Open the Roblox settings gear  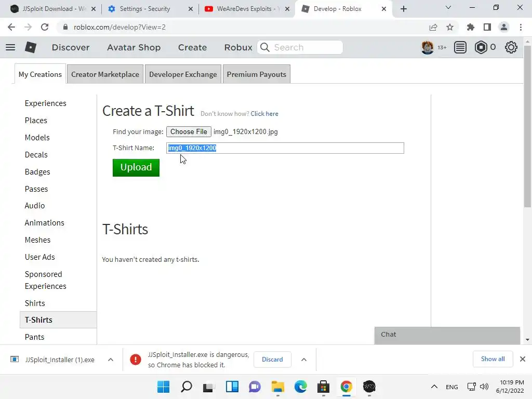click(511, 47)
